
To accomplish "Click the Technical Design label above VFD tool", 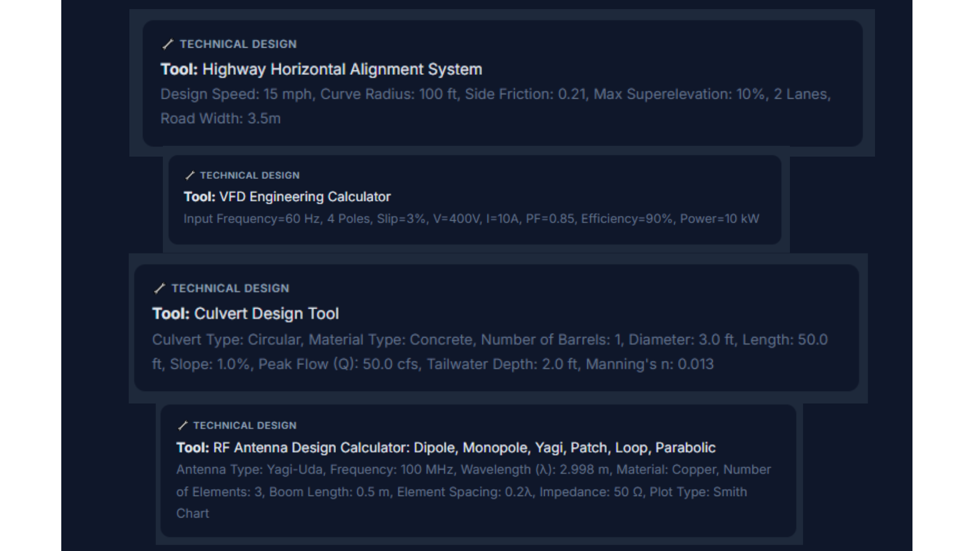I will [250, 175].
